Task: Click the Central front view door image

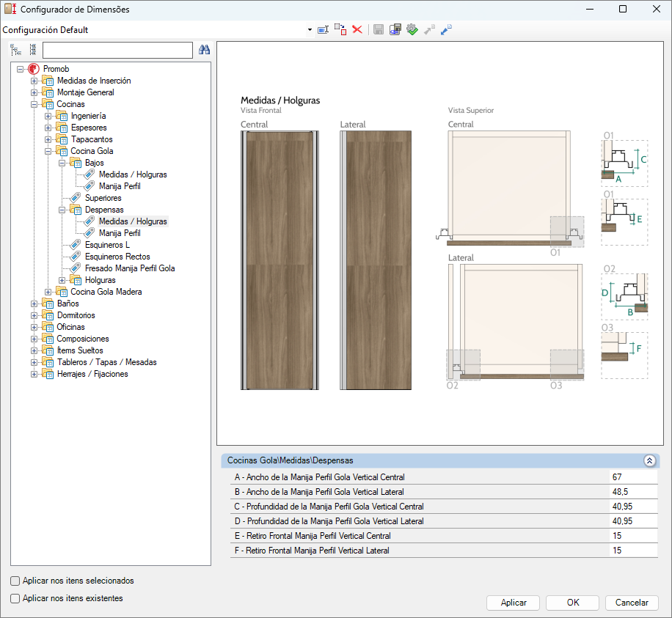Action: [280, 260]
